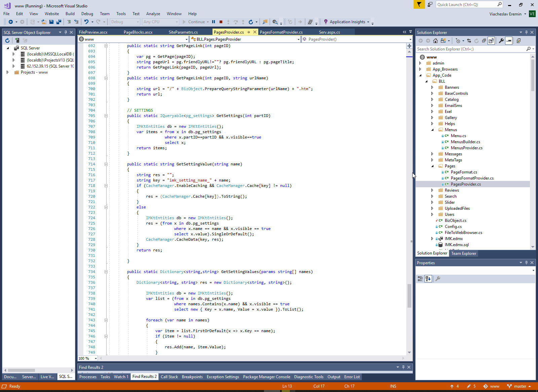Click unpublished commits arrow in status bar
Image resolution: width=538 pixels, height=392 pixels.
(x=454, y=386)
